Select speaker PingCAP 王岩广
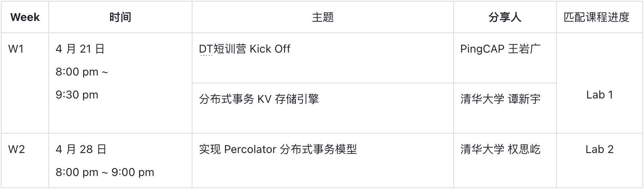Viewport: 644px width, 189px height. tap(500, 49)
